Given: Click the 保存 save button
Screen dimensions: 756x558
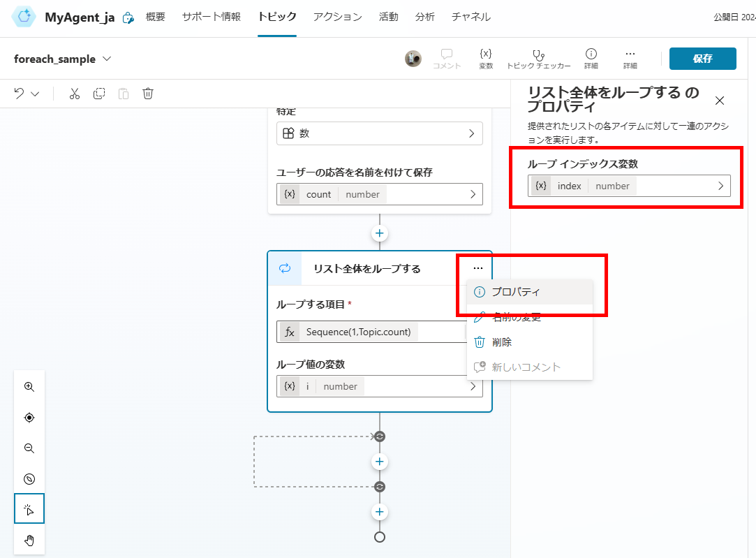Looking at the screenshot, I should tap(702, 59).
